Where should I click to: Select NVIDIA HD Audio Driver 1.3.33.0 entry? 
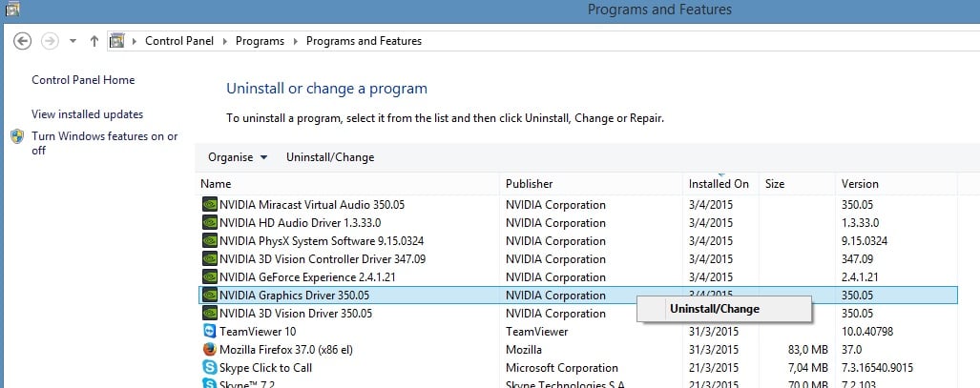(300, 223)
